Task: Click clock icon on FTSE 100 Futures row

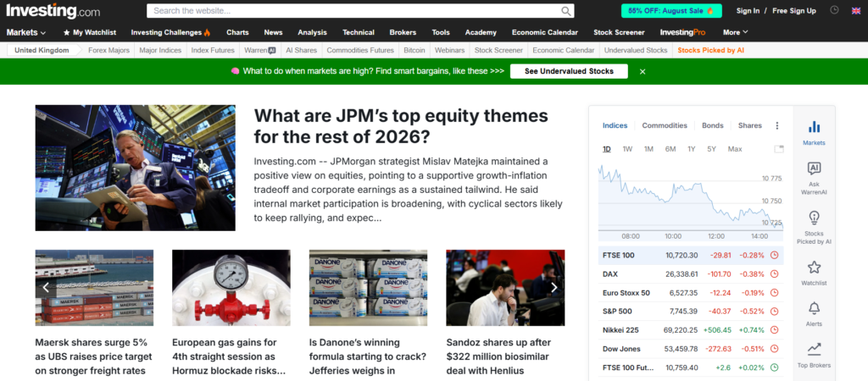Action: [x=775, y=367]
